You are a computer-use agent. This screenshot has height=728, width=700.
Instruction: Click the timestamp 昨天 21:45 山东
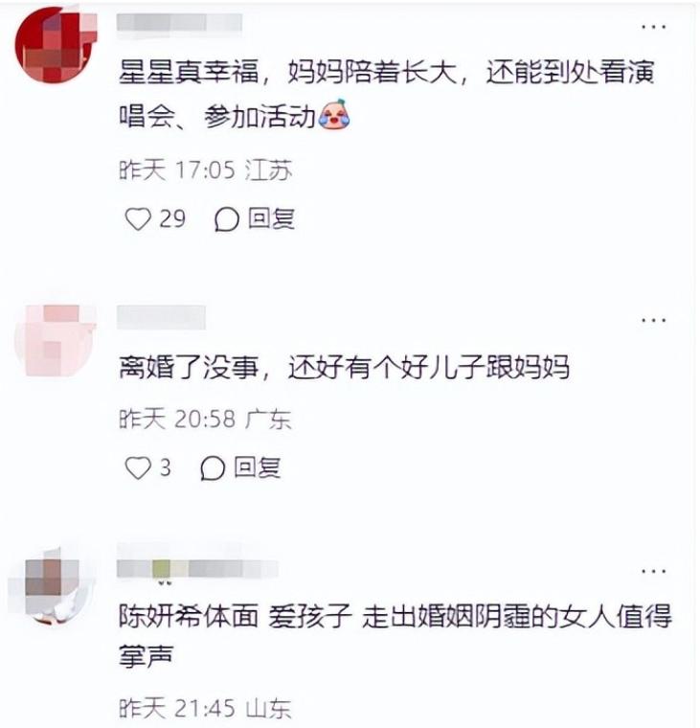pyautogui.click(x=205, y=708)
